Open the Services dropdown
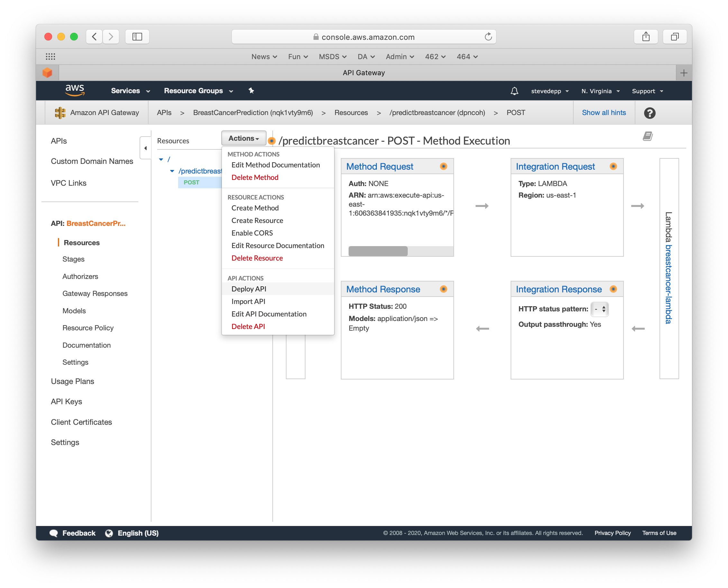728x588 pixels. click(x=131, y=91)
